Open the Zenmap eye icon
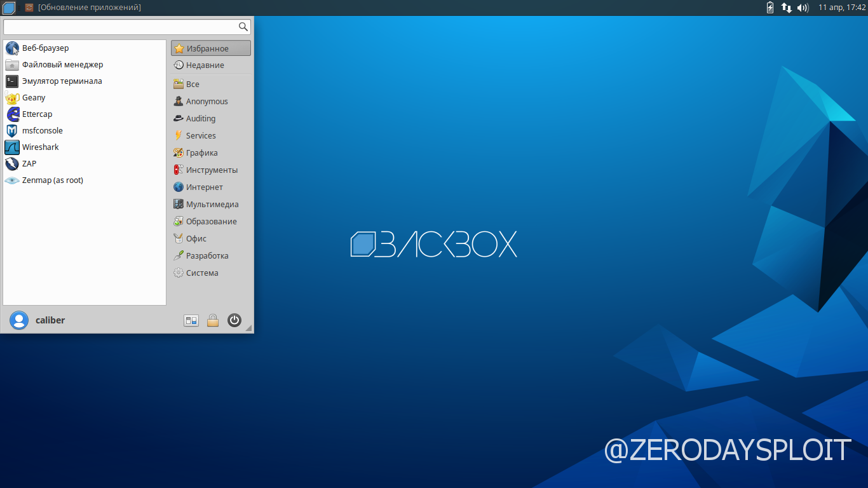Viewport: 868px width, 488px height. pyautogui.click(x=12, y=180)
